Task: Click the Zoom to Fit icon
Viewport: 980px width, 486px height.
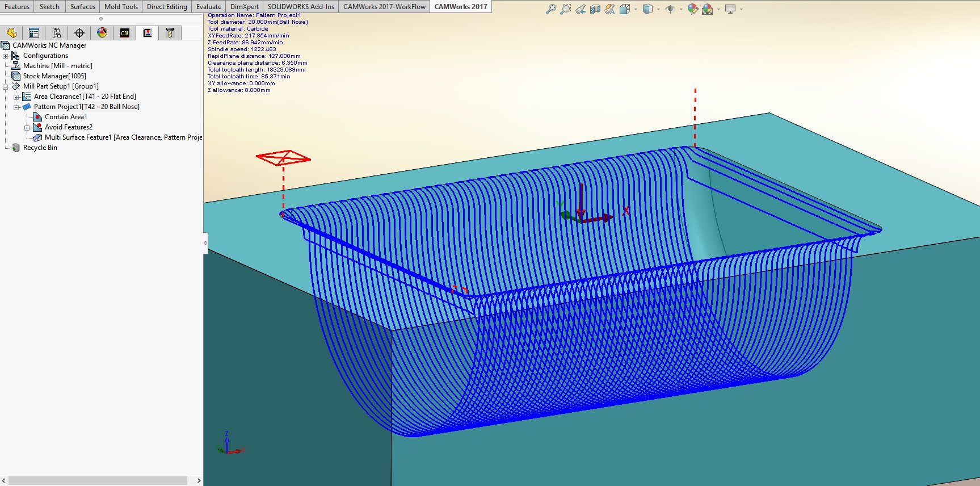Action: coord(550,9)
